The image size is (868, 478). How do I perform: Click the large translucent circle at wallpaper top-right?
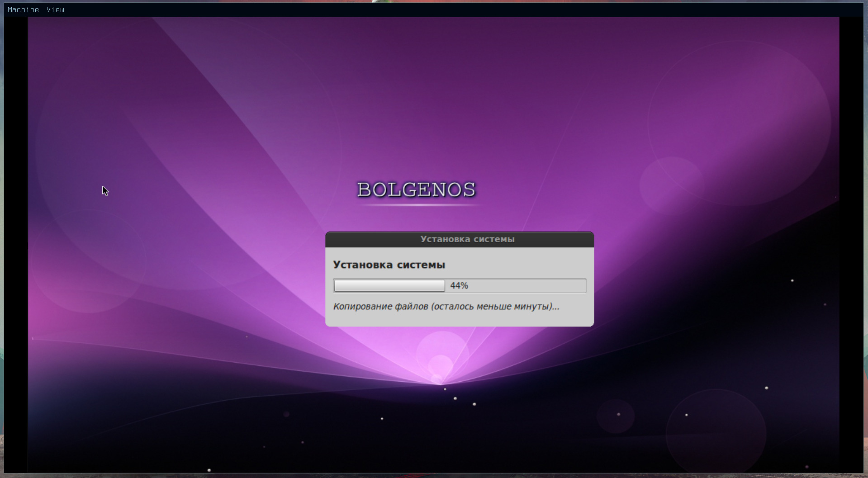pyautogui.click(x=739, y=123)
